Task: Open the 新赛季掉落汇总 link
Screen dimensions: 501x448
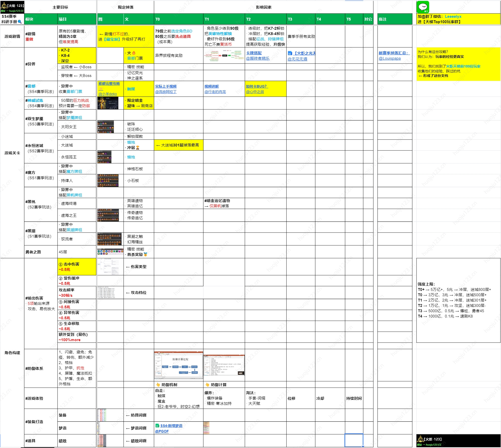Action: [x=393, y=53]
